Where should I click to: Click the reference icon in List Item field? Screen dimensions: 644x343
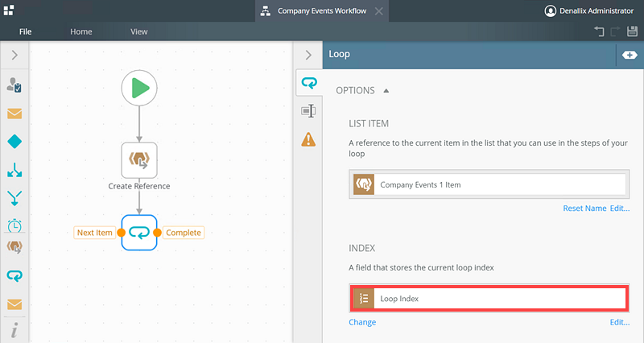click(x=364, y=184)
